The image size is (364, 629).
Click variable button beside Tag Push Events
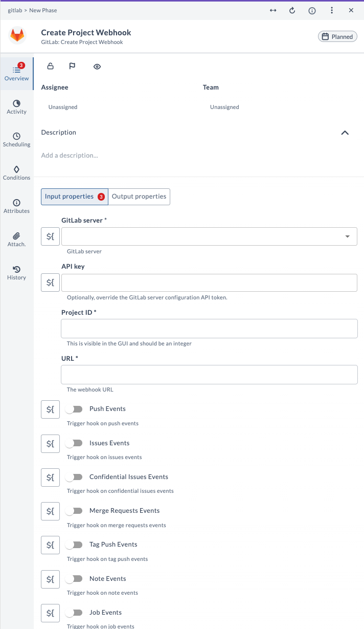pyautogui.click(x=50, y=545)
